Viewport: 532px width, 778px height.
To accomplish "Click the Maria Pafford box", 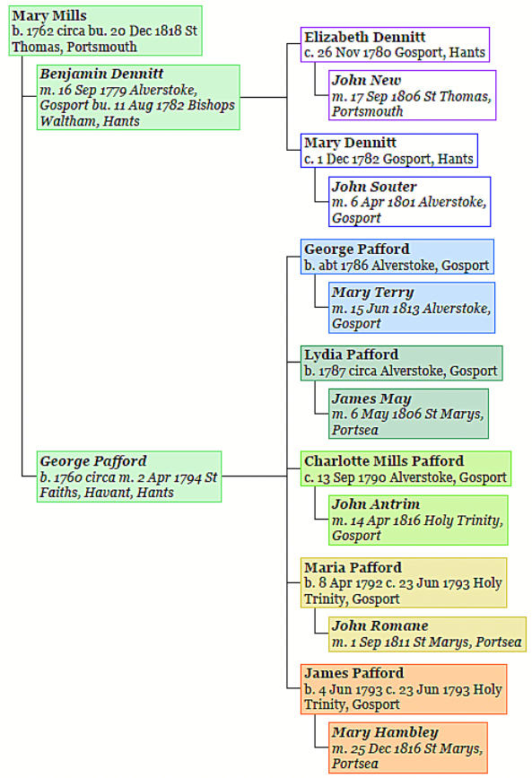I will coord(404,583).
